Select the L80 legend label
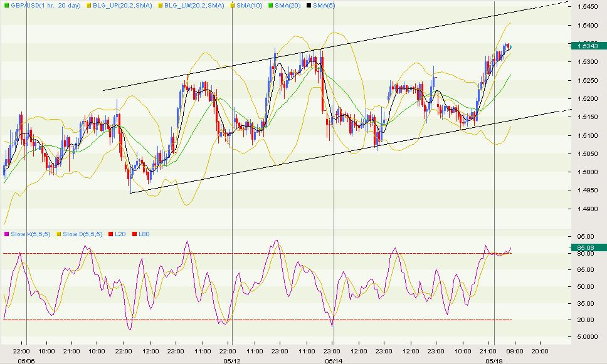 [x=144, y=234]
